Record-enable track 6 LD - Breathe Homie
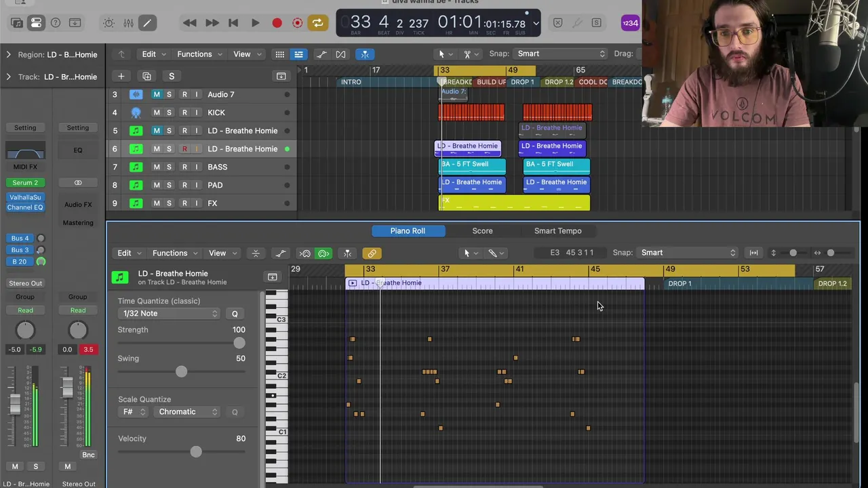Image resolution: width=868 pixels, height=488 pixels. click(x=184, y=148)
